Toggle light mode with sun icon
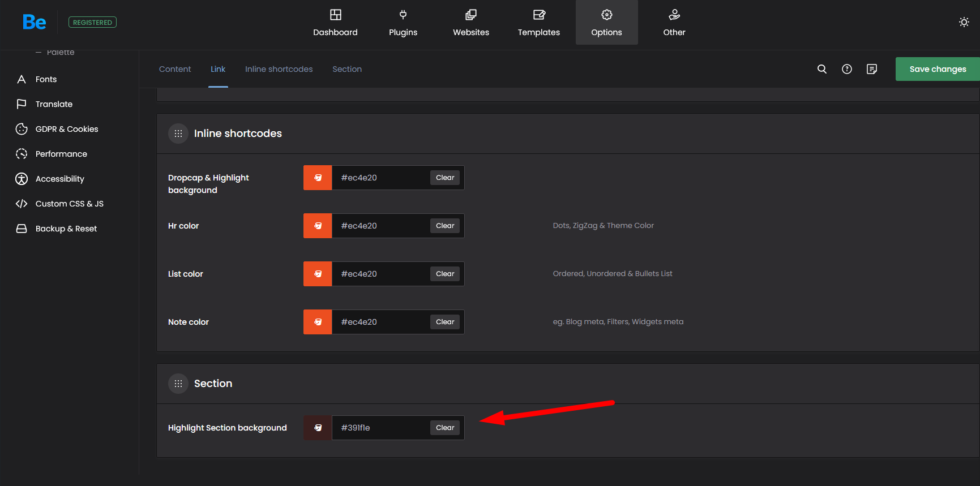Screen dimensions: 980x486 (964, 22)
